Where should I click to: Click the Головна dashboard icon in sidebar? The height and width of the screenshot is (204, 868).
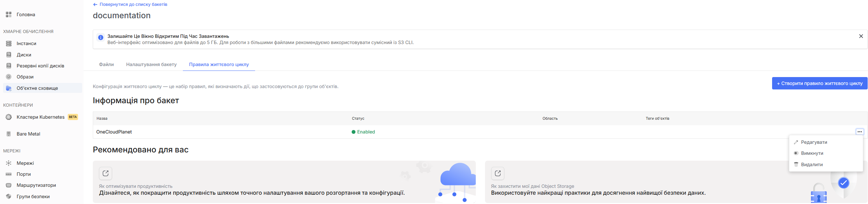(x=9, y=14)
